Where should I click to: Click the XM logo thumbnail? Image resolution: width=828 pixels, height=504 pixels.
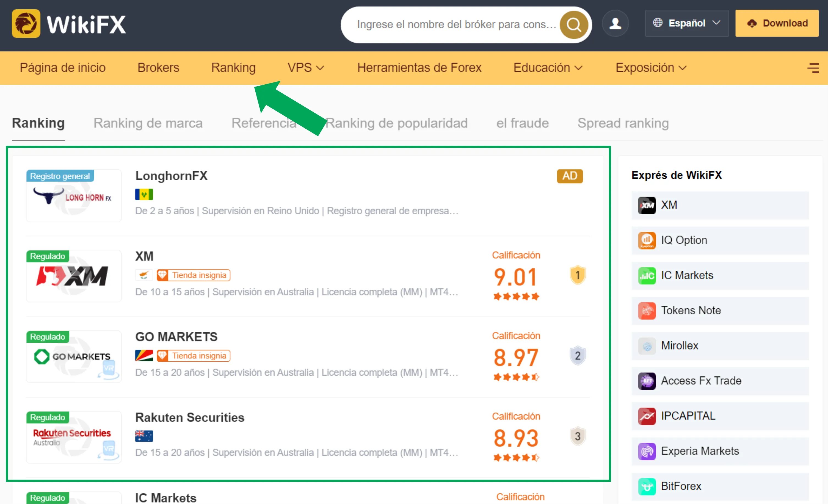pyautogui.click(x=74, y=276)
